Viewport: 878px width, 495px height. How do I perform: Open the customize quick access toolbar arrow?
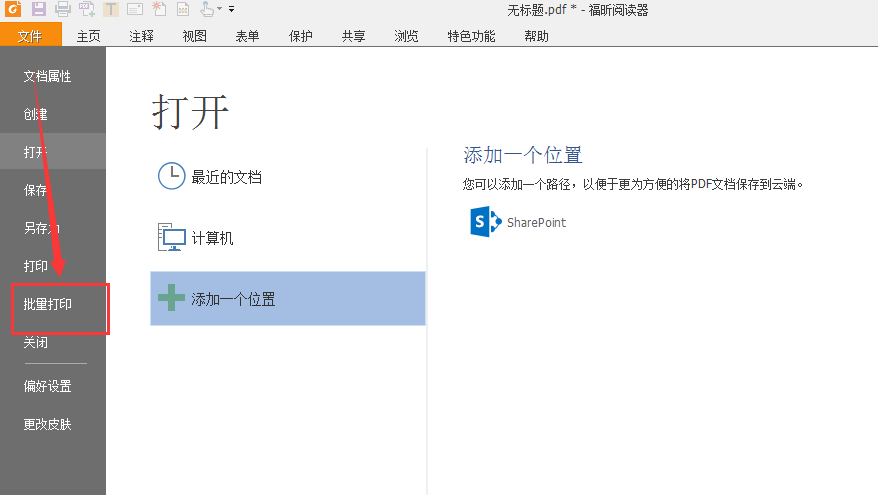tap(231, 9)
